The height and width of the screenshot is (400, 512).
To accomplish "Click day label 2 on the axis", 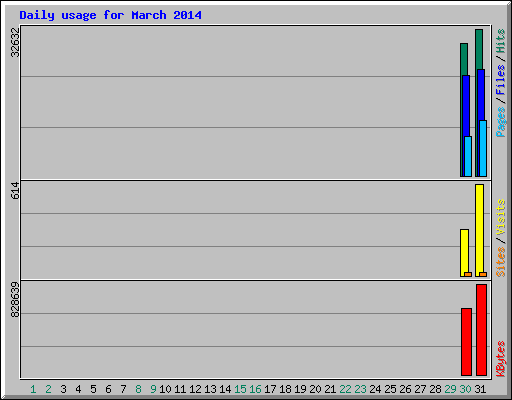I will pos(48,389).
